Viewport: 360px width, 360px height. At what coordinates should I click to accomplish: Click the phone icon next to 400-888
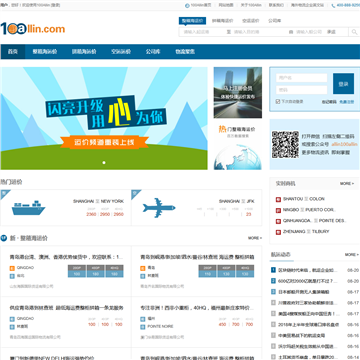coord(333,6)
